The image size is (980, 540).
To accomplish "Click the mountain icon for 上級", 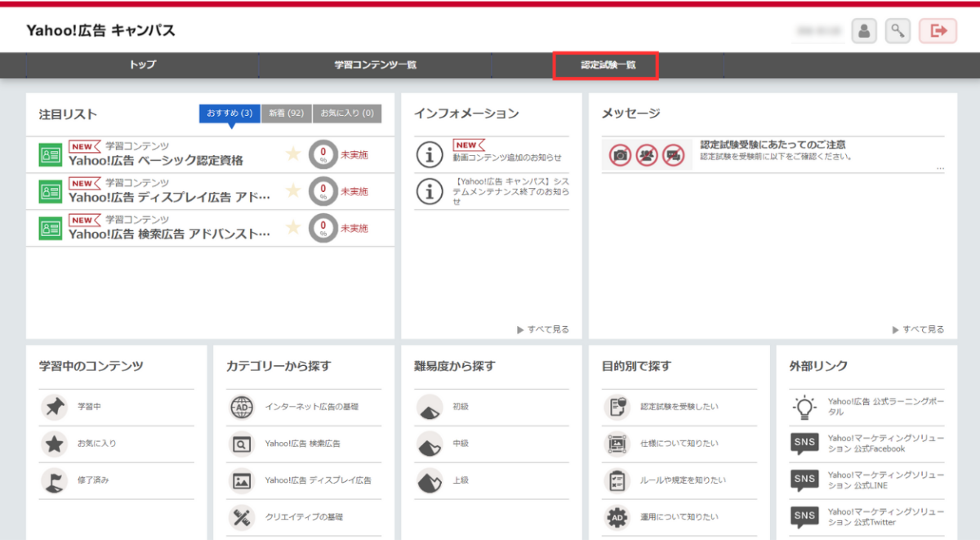I will (x=430, y=480).
